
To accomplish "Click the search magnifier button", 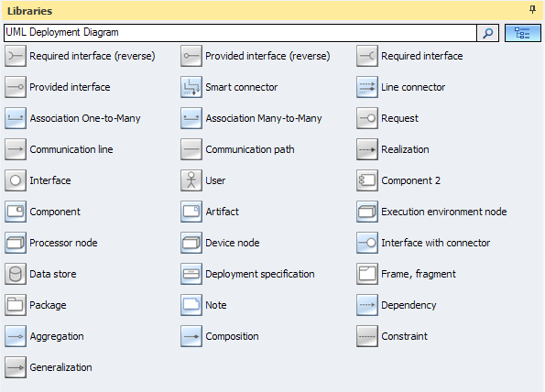I will 487,33.
